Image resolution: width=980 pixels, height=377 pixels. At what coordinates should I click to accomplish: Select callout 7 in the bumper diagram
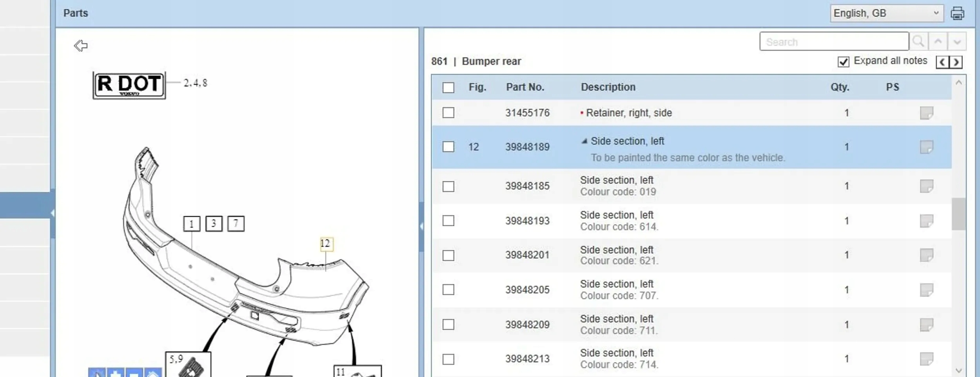pos(236,224)
